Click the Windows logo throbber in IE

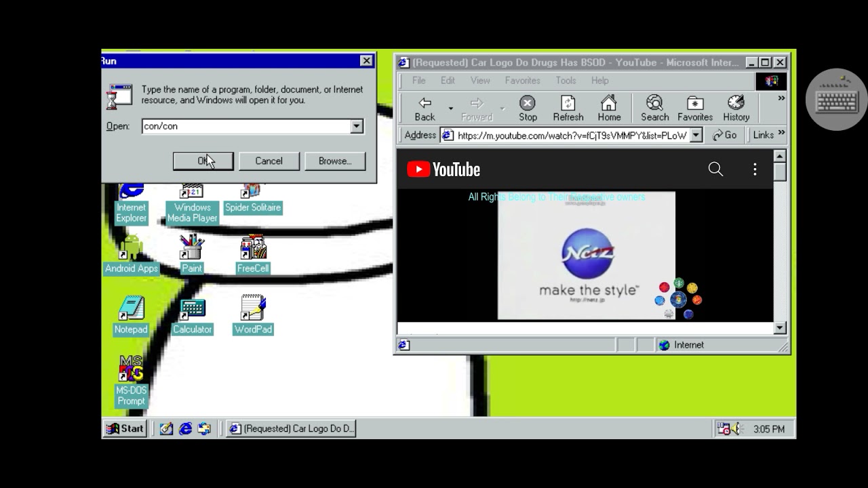[771, 81]
